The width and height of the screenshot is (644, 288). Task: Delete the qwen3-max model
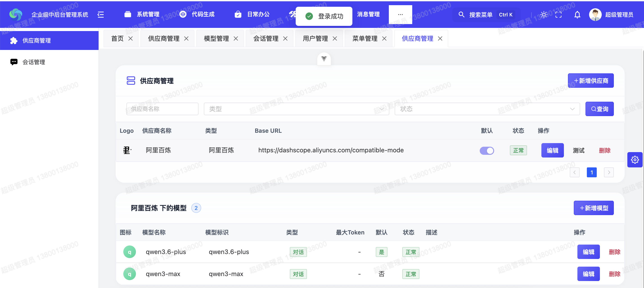pyautogui.click(x=615, y=274)
